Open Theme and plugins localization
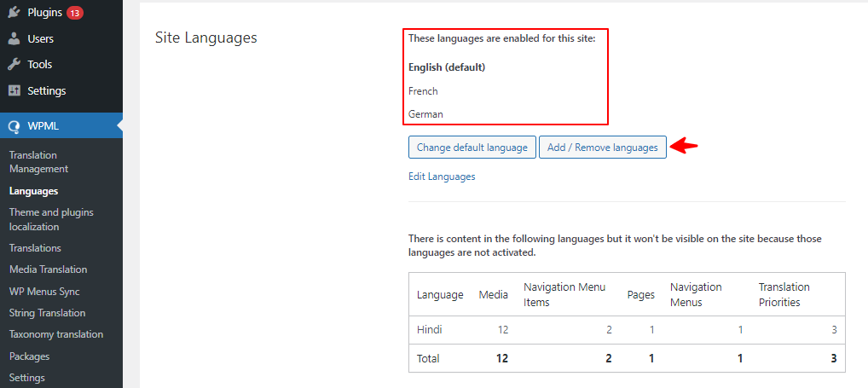This screenshot has width=868, height=388. [x=51, y=219]
